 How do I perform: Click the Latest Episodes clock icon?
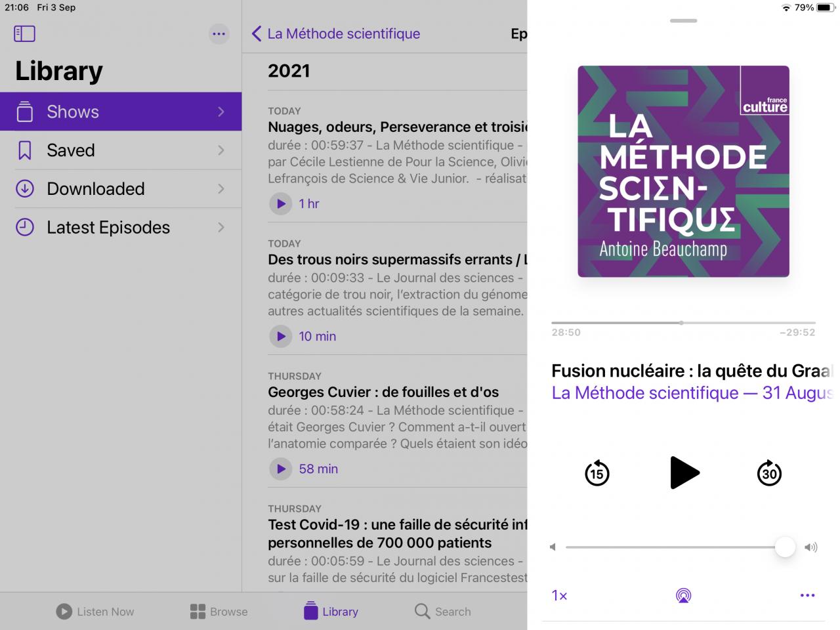(25, 228)
